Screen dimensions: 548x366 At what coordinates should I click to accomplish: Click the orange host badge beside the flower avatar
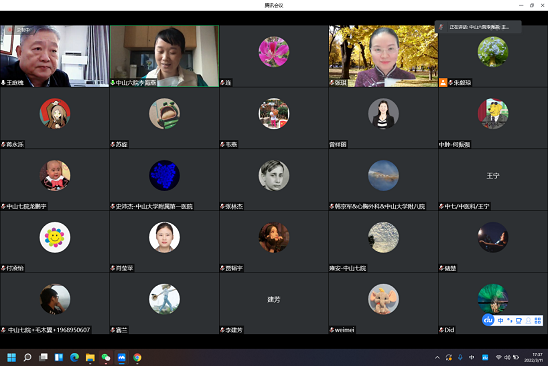[443, 82]
